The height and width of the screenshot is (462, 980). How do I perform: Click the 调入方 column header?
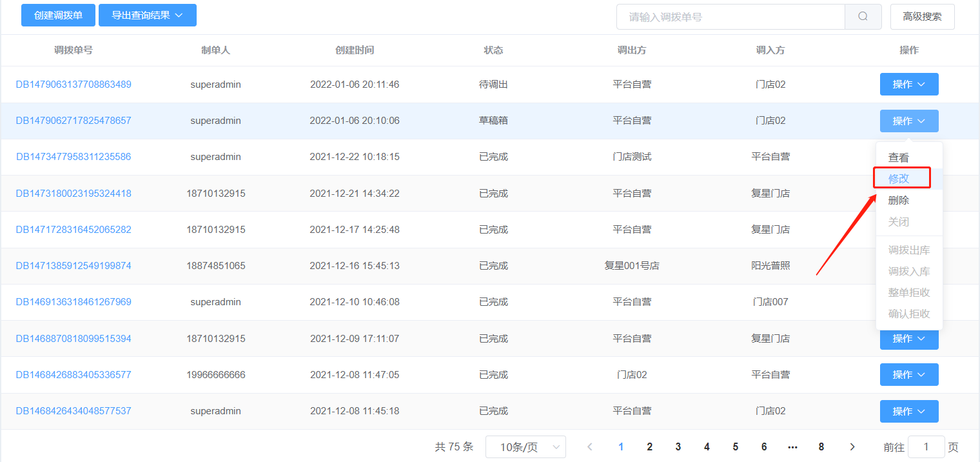pyautogui.click(x=770, y=50)
